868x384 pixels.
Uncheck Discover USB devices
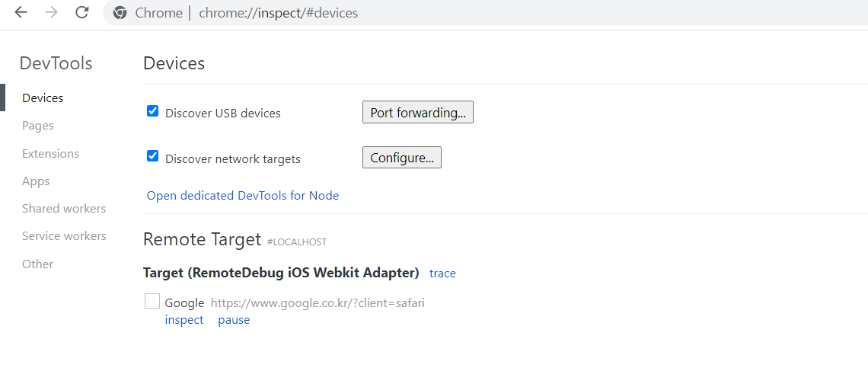(x=153, y=110)
